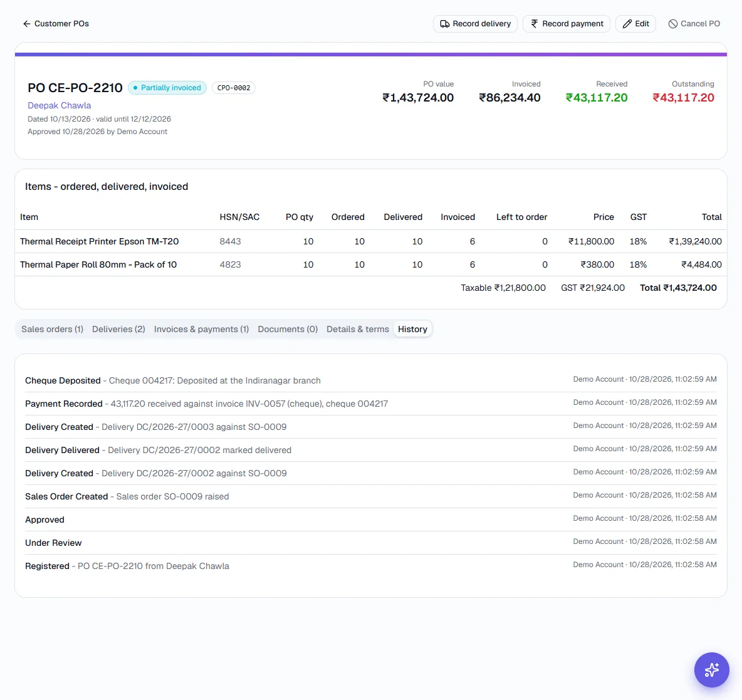Viewport: 742px width, 700px height.
Task: Click the Edit button
Action: tap(635, 24)
